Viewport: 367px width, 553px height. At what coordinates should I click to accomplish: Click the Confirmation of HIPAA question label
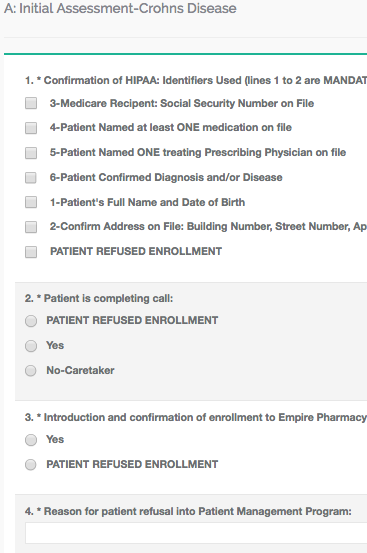click(196, 80)
